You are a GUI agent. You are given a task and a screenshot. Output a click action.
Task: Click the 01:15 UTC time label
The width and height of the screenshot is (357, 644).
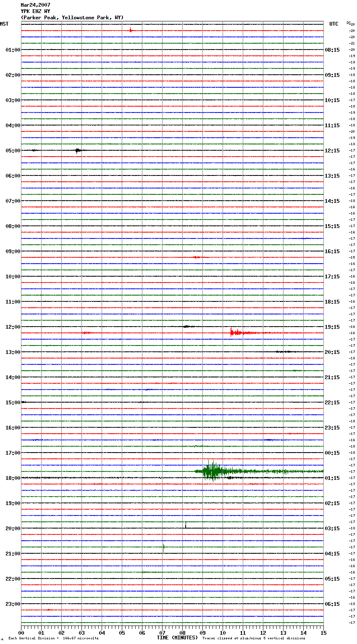(332, 478)
